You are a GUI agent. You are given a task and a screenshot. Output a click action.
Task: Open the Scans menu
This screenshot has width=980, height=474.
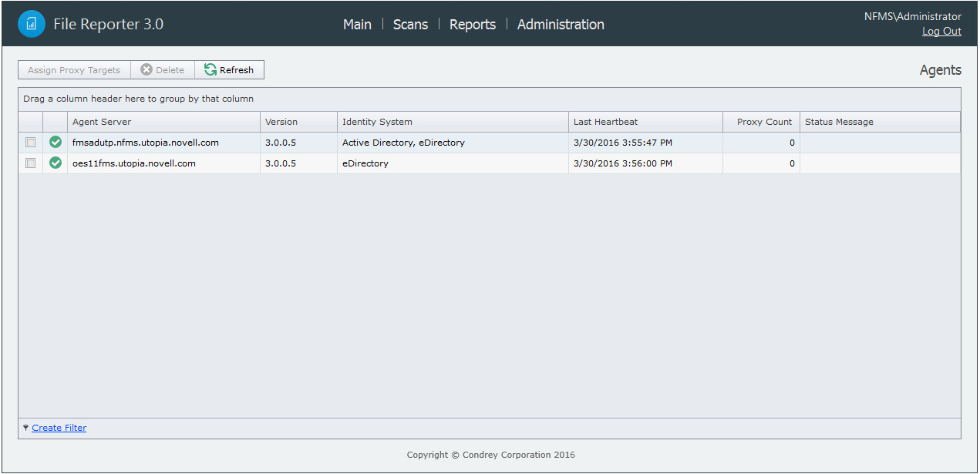(410, 25)
